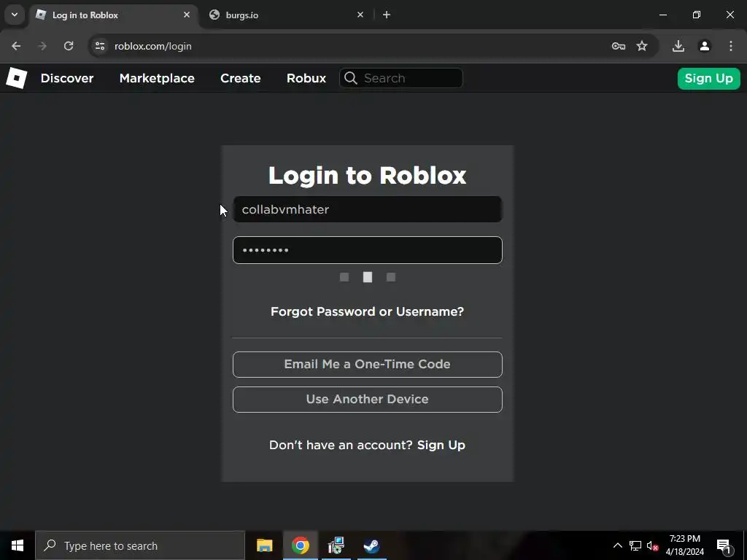Click the green Sign Up button
This screenshot has width=747, height=560.
tap(708, 78)
